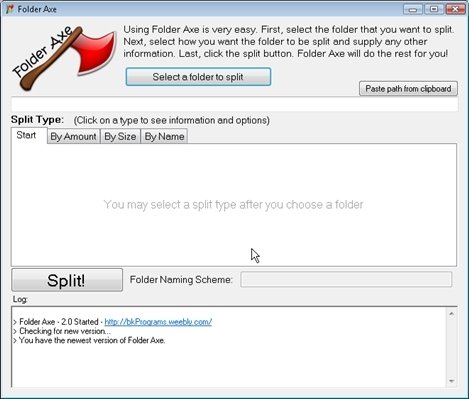Minimize the Folder Axe window
469x399 pixels.
(x=413, y=9)
